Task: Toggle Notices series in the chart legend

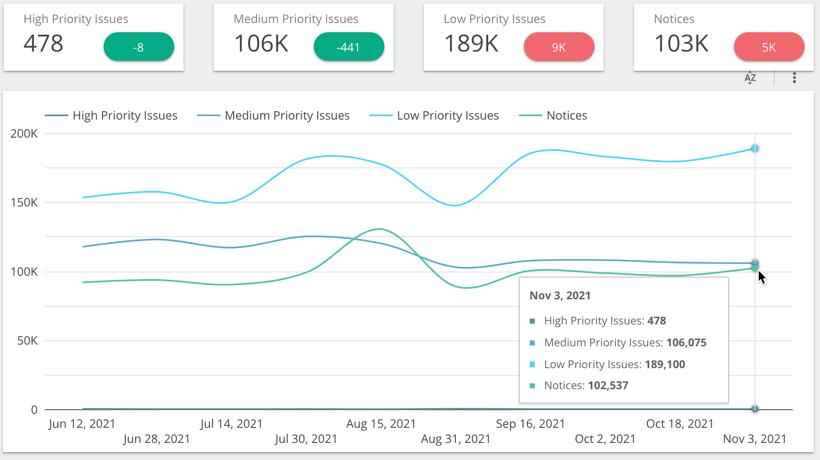Action: [x=553, y=116]
